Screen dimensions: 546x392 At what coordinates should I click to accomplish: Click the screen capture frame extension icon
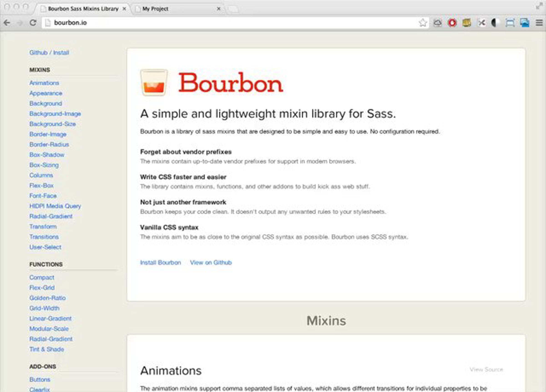(x=510, y=23)
